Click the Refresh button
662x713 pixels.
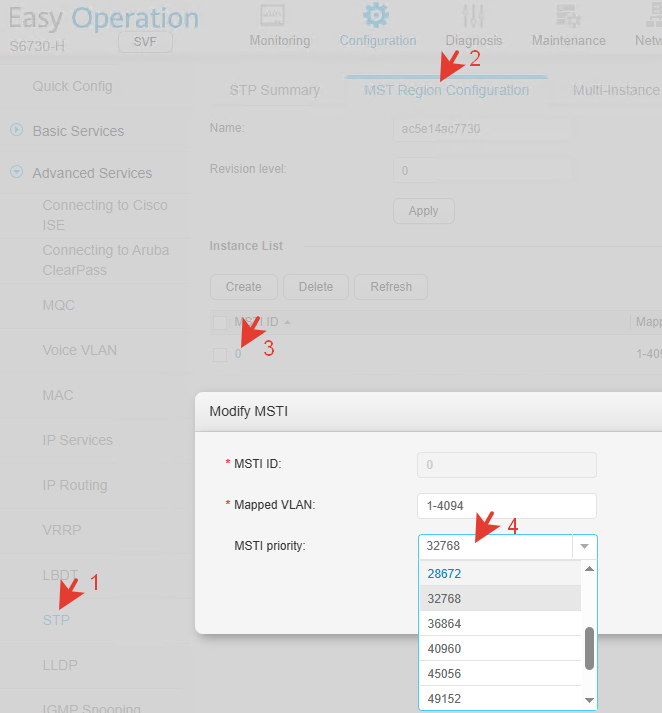[x=391, y=287]
